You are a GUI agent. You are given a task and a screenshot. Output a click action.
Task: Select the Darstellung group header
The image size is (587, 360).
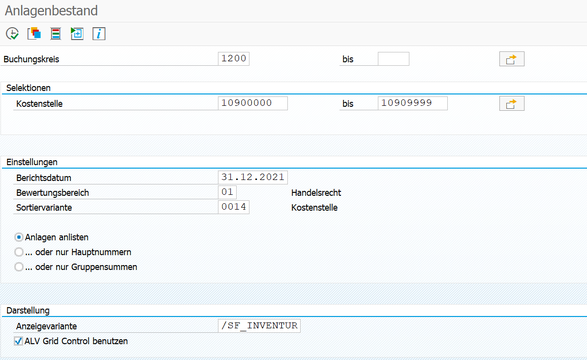pyautogui.click(x=28, y=311)
